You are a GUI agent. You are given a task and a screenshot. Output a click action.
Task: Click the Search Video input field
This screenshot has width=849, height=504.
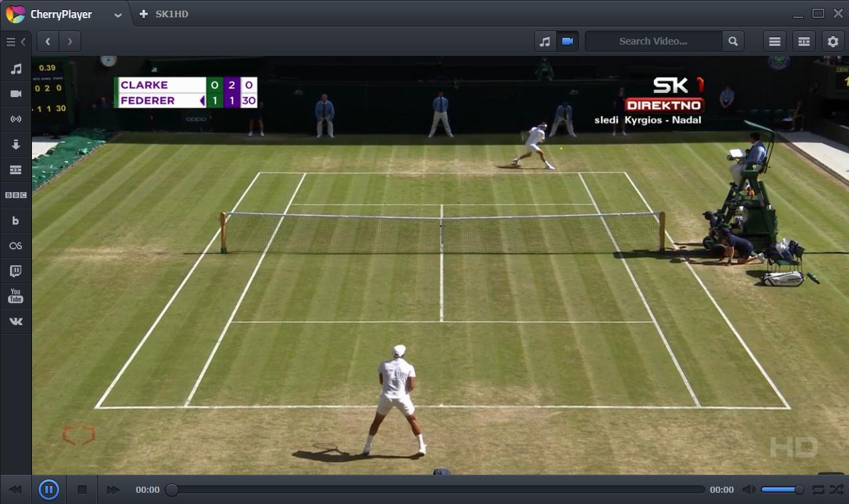653,41
